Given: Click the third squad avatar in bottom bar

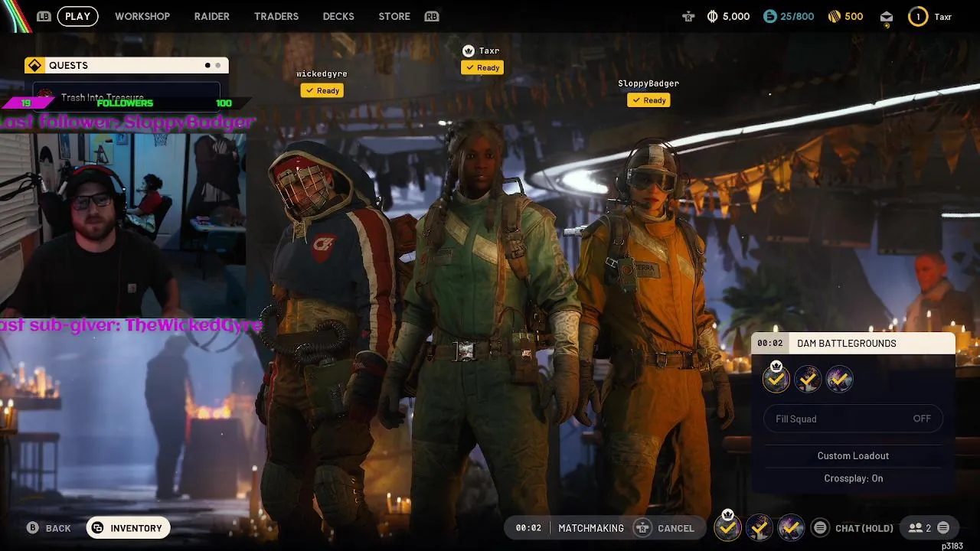Looking at the screenshot, I should [791, 527].
